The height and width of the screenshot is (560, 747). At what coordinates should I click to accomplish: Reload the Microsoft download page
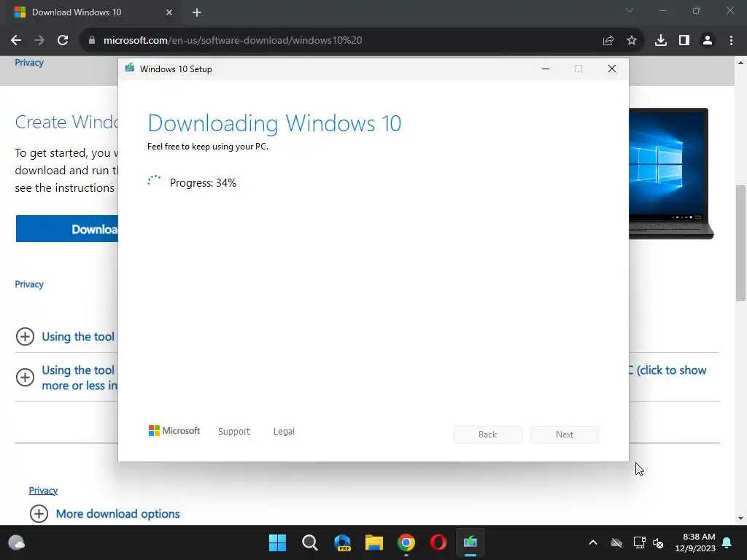click(x=63, y=41)
